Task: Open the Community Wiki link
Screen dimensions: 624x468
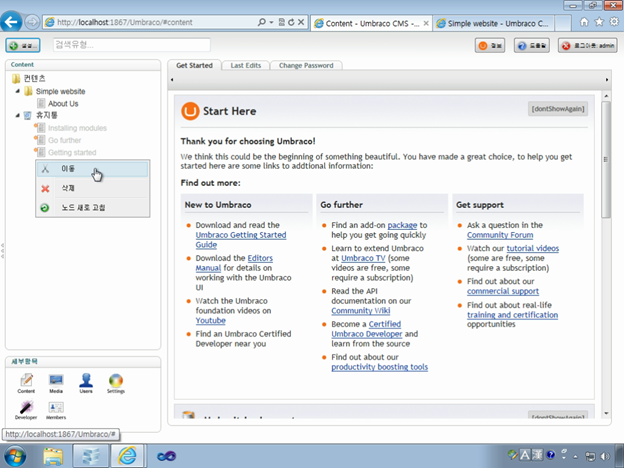Action: [x=361, y=310]
